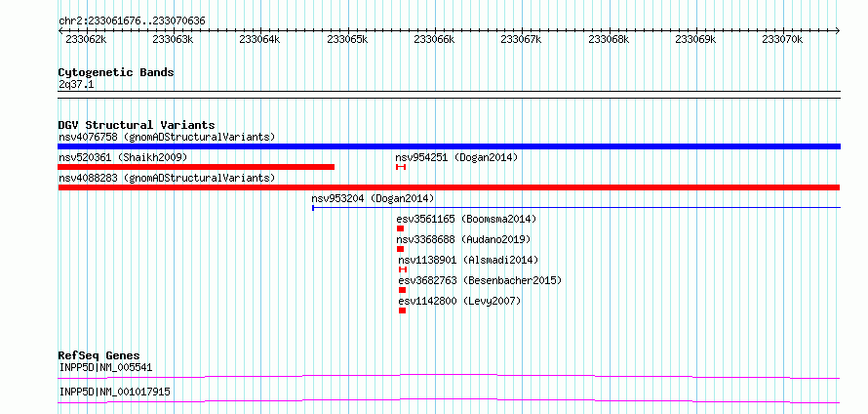This screenshot has height=414, width=868.
Task: Open the nsv4076758 (gnomADStructuralVariants) label
Action: point(167,137)
